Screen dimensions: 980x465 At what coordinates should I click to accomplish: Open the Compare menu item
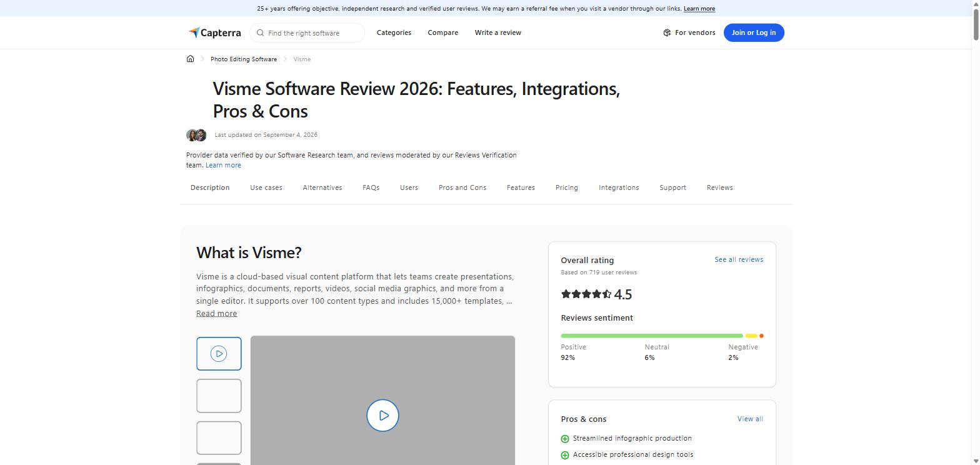[442, 32]
